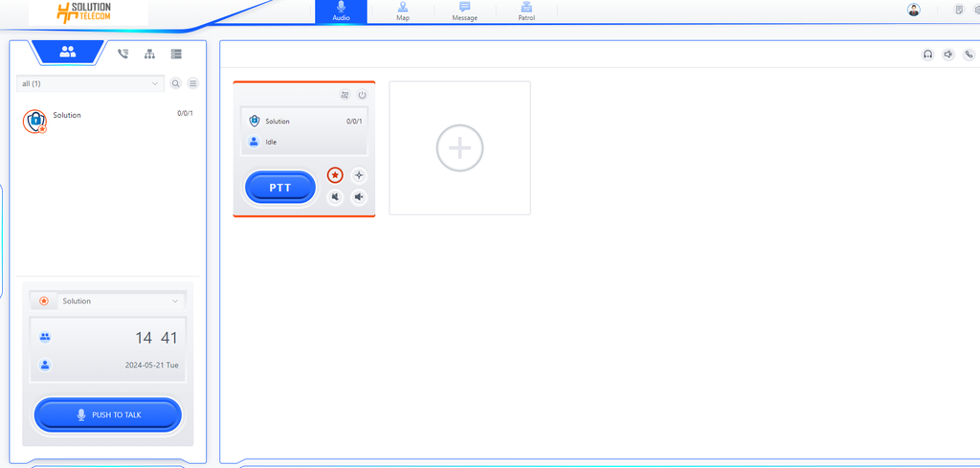Open the call records phone icon tab
Viewport: 980px width, 468px height.
(x=123, y=55)
